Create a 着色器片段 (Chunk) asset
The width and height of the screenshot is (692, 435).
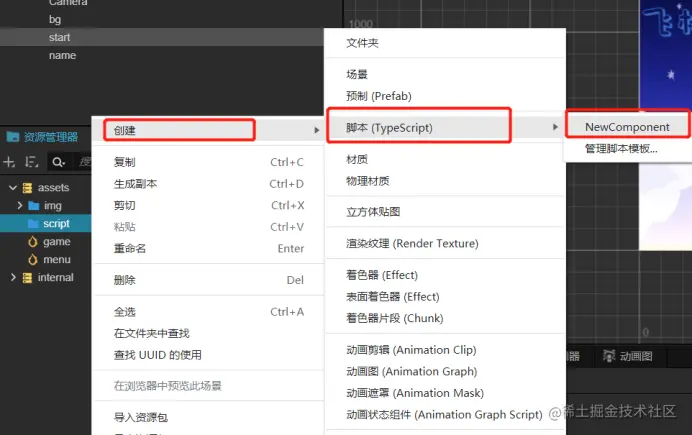click(x=446, y=319)
